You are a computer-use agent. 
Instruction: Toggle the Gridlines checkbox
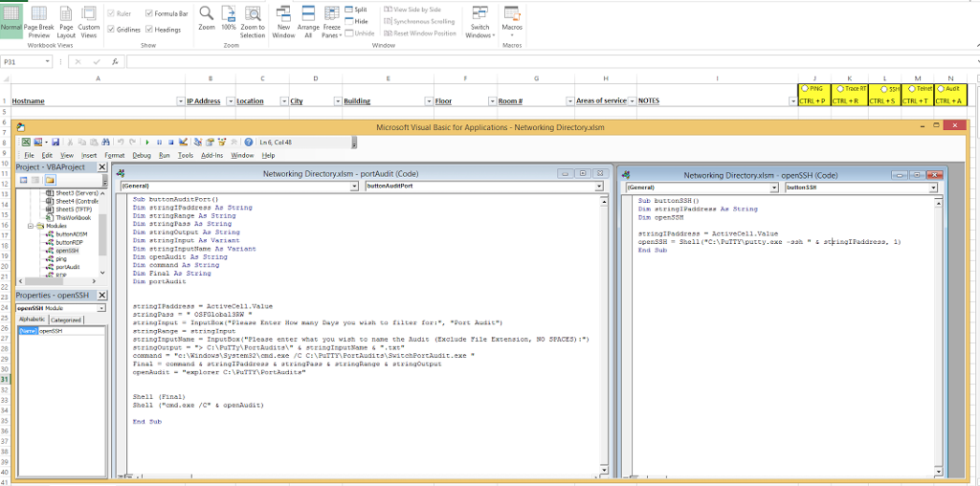pos(111,29)
